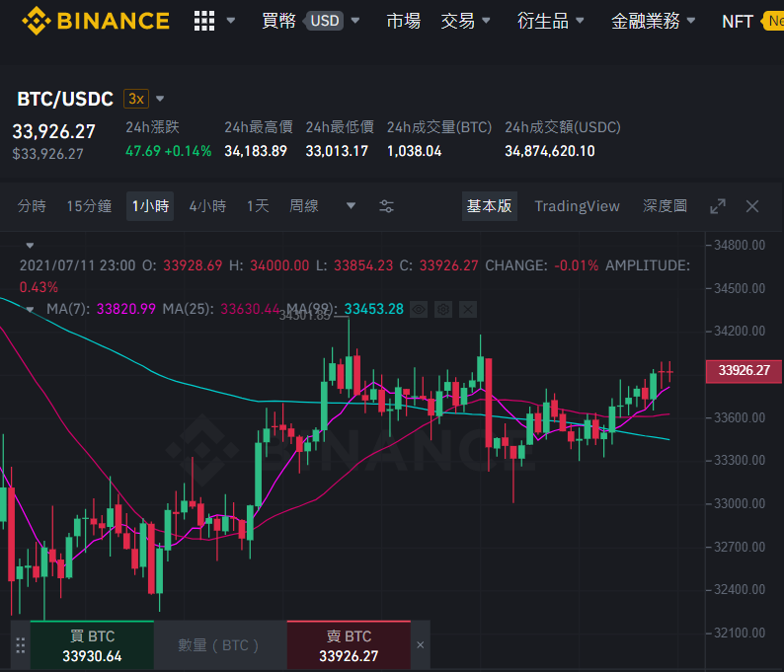Open the 金融業務 finance menu

(x=645, y=21)
